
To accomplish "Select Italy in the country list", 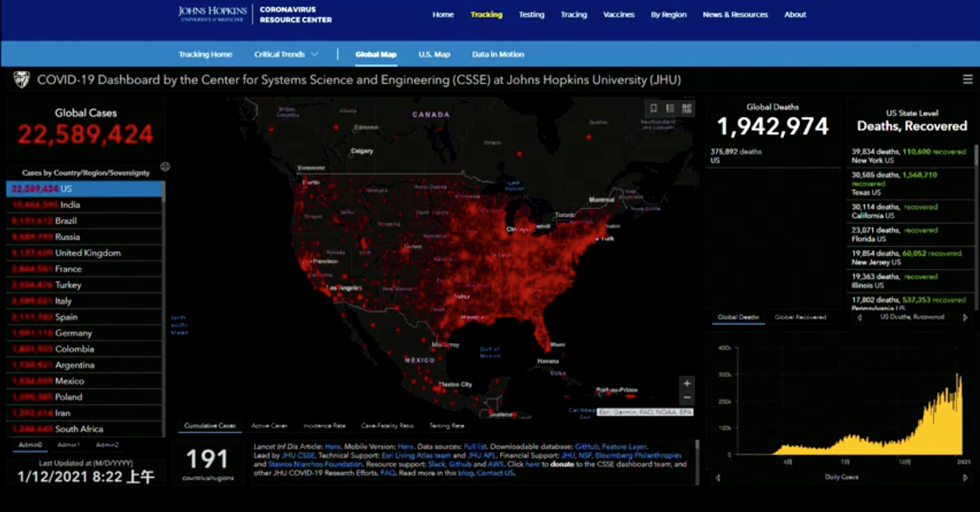I will pos(84,301).
